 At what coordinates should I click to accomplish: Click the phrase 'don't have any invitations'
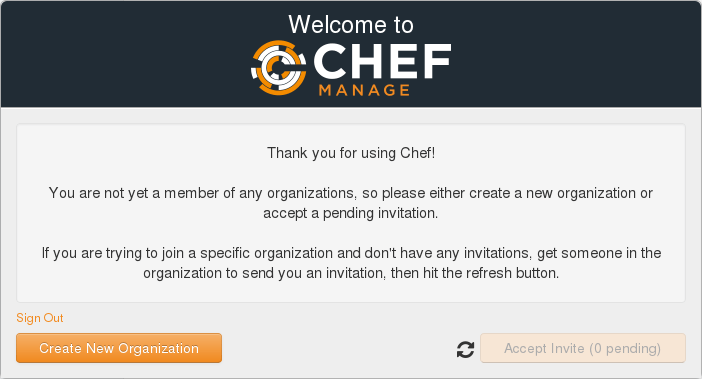(448, 253)
